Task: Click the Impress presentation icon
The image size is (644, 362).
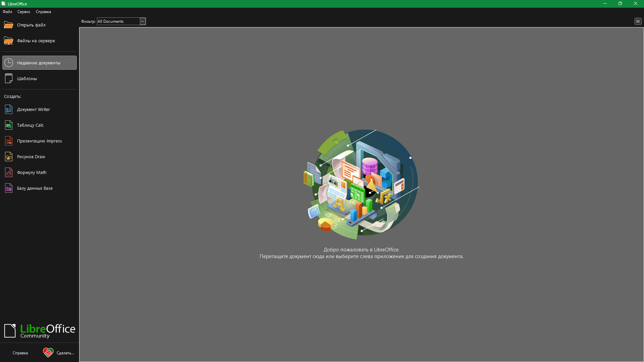Action: 9,141
